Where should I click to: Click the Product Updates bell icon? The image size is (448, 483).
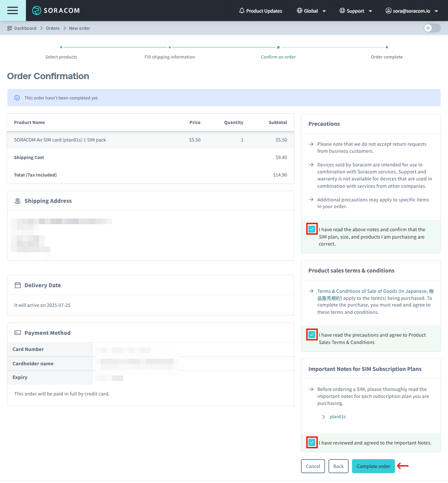(241, 11)
